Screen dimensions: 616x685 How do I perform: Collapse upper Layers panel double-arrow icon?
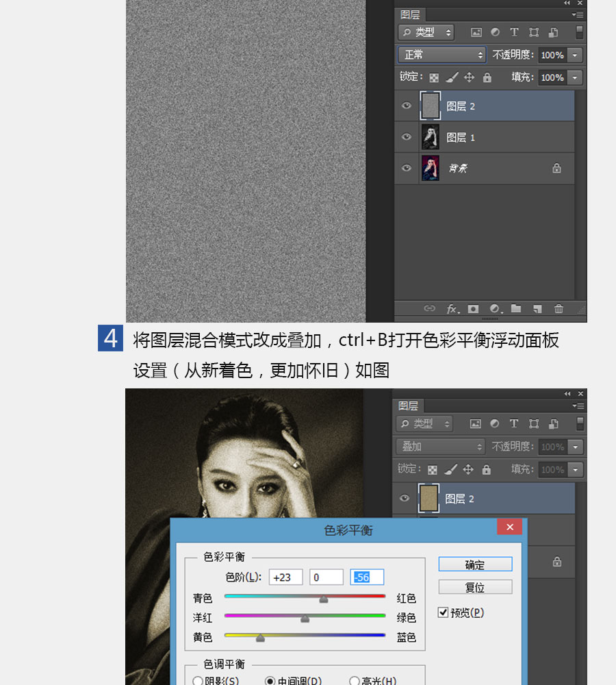[x=567, y=3]
